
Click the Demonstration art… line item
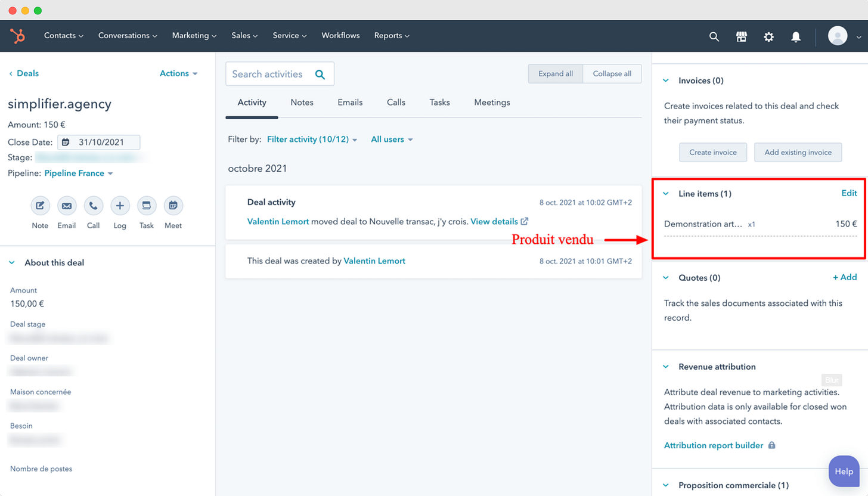(703, 224)
